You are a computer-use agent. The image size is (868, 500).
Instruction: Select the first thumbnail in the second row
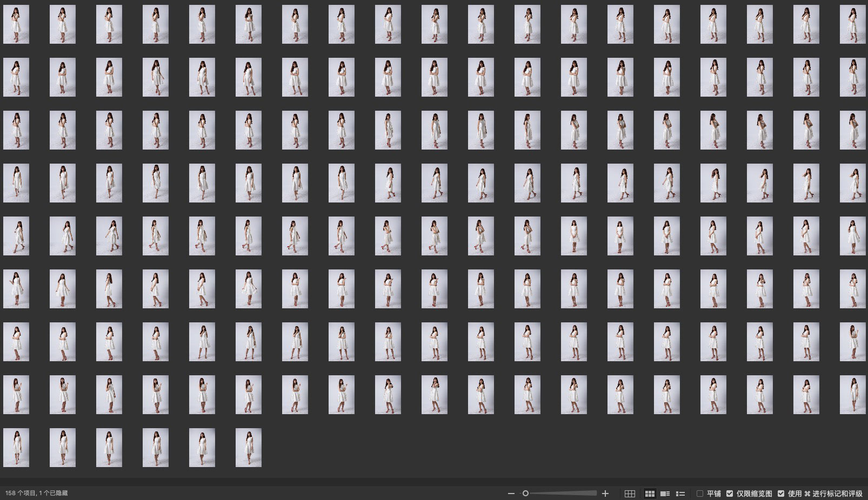click(16, 77)
